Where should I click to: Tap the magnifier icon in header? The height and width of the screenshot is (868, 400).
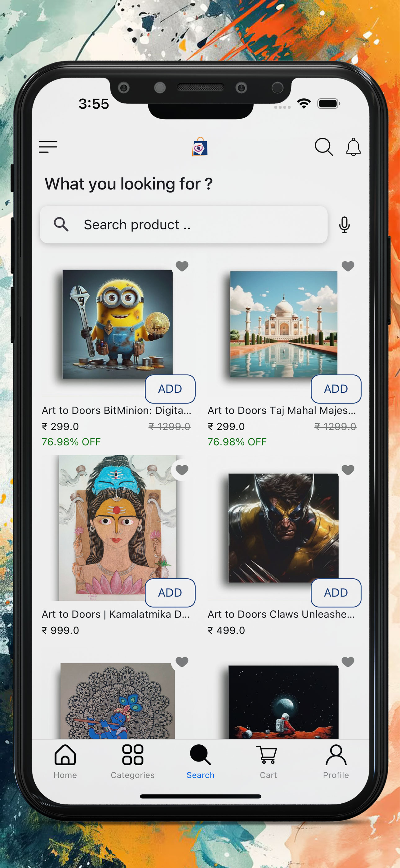324,147
